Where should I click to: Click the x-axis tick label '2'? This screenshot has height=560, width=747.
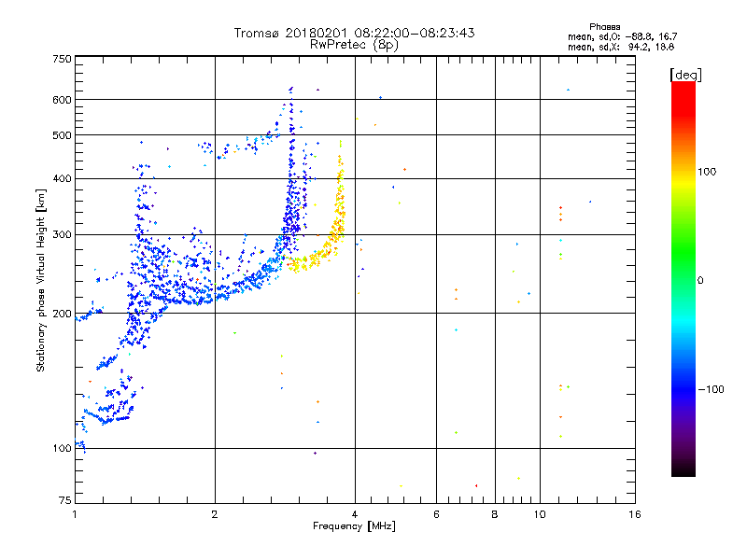point(215,514)
